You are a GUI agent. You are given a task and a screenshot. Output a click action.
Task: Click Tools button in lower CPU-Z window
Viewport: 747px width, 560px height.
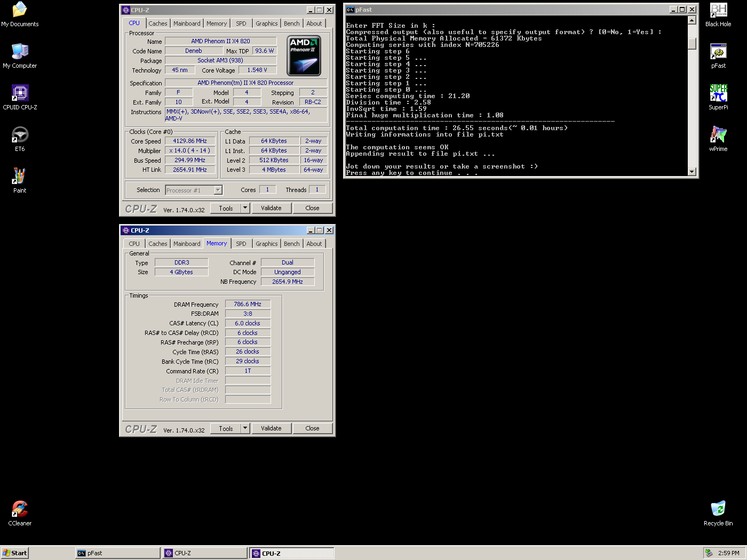[226, 428]
